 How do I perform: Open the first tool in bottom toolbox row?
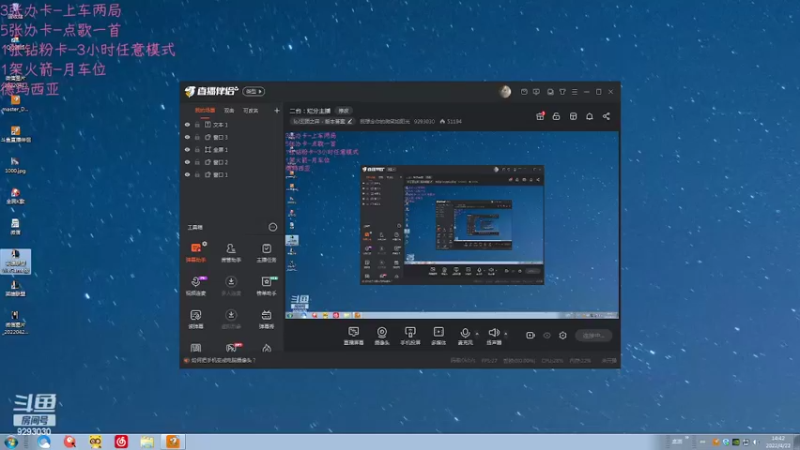(x=196, y=348)
